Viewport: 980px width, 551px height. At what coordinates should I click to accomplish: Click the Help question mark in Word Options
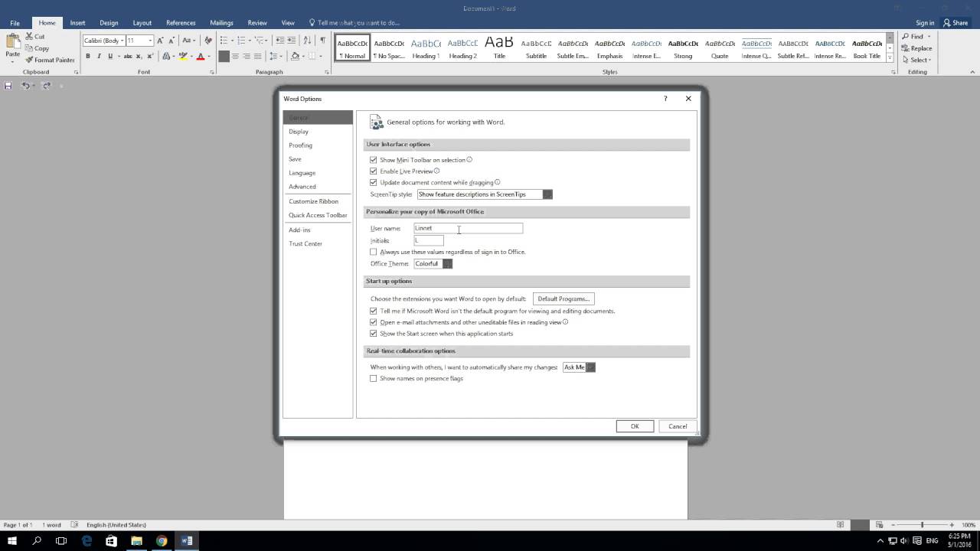pyautogui.click(x=665, y=99)
